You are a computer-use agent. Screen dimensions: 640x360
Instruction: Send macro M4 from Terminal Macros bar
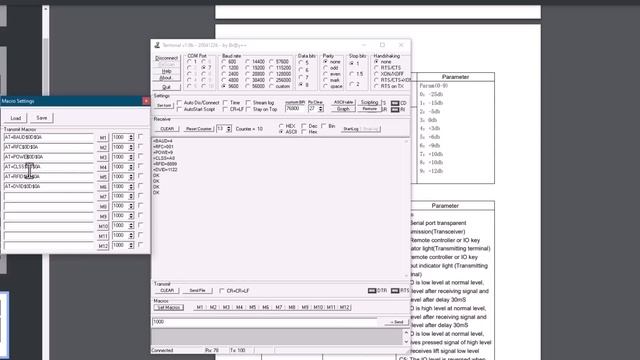pos(239,307)
